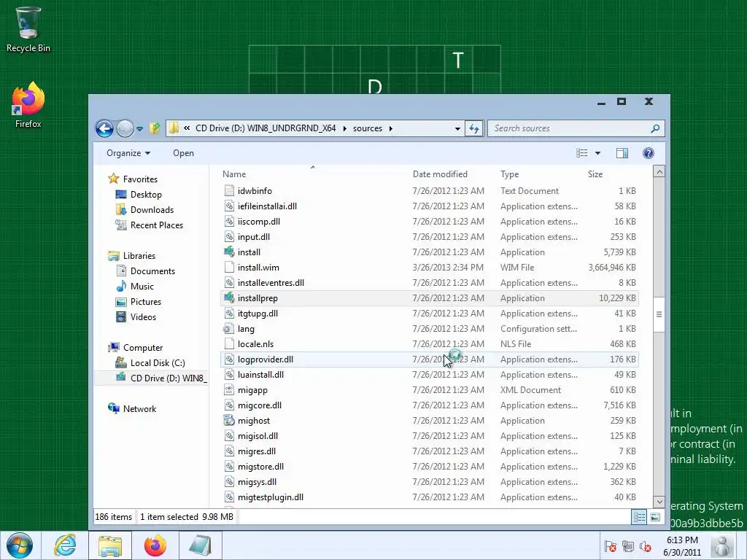Select Recent Places in navigation pane
Screen dimensions: 747x560
click(156, 225)
